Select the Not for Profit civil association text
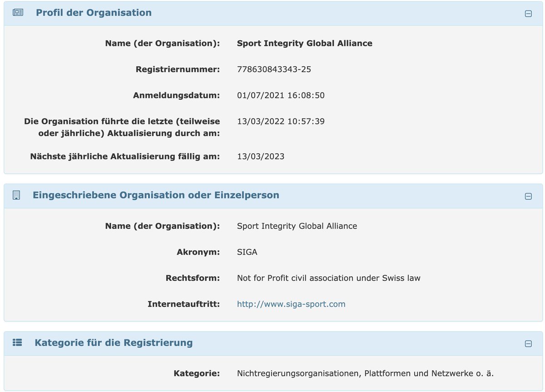The width and height of the screenshot is (545, 392). [329, 278]
